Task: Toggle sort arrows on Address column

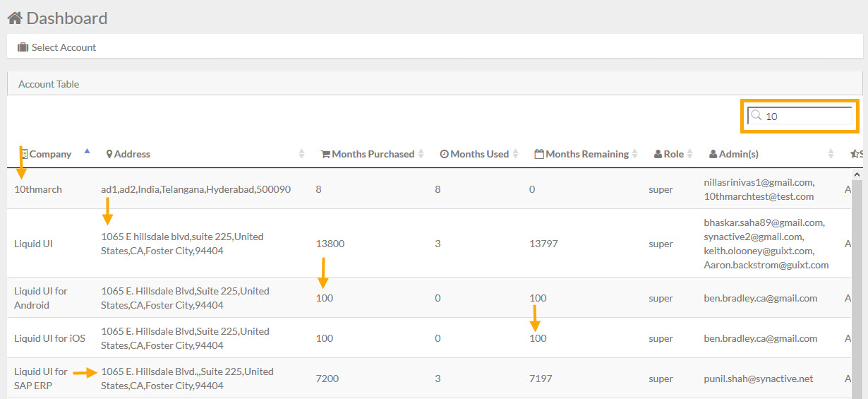Action: click(x=302, y=154)
